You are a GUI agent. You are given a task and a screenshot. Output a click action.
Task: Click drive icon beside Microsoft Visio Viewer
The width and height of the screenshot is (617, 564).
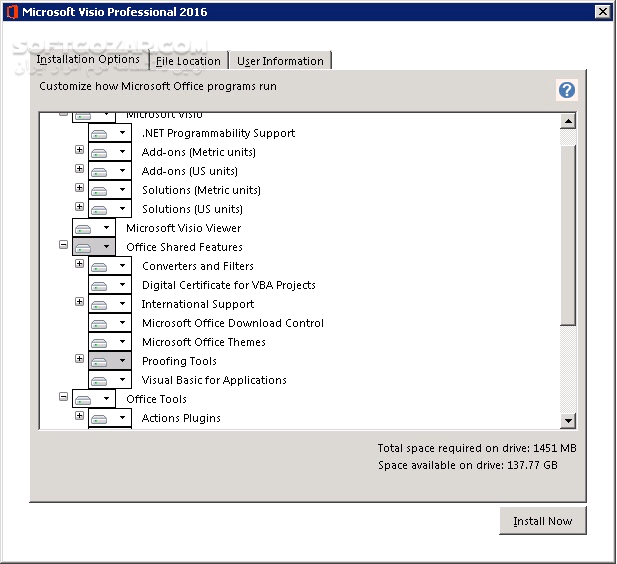point(85,229)
